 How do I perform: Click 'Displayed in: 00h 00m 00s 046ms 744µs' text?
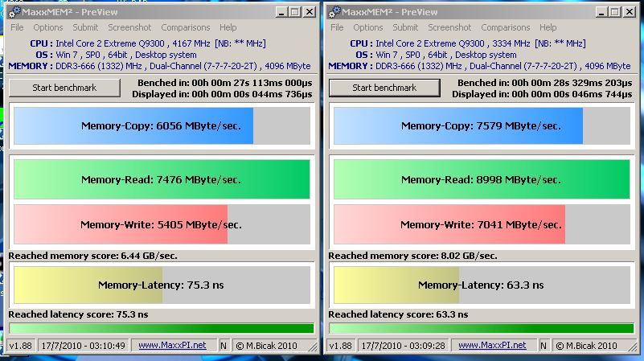pyautogui.click(x=542, y=94)
